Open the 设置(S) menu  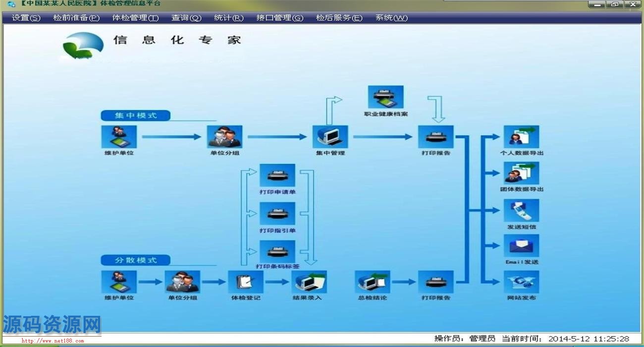click(26, 18)
